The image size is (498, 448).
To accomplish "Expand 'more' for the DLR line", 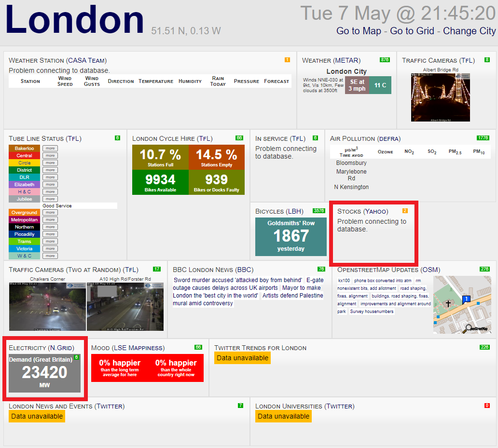I will [x=50, y=177].
